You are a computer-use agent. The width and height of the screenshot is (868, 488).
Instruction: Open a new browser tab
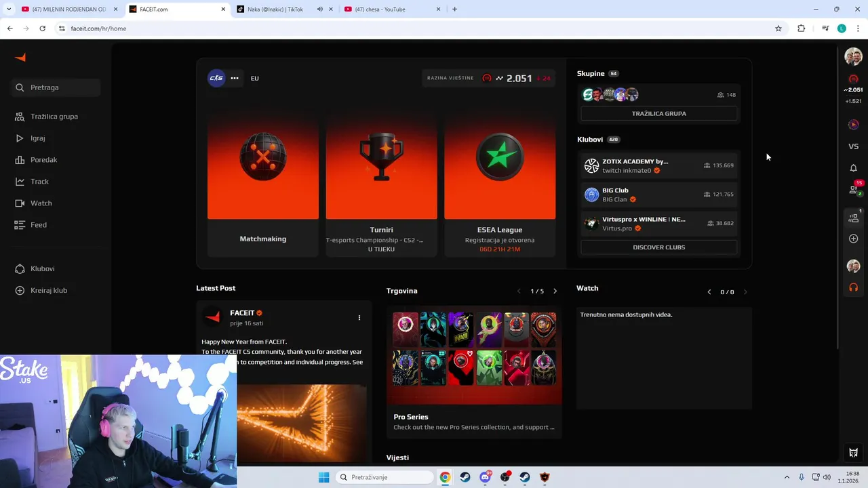(454, 9)
